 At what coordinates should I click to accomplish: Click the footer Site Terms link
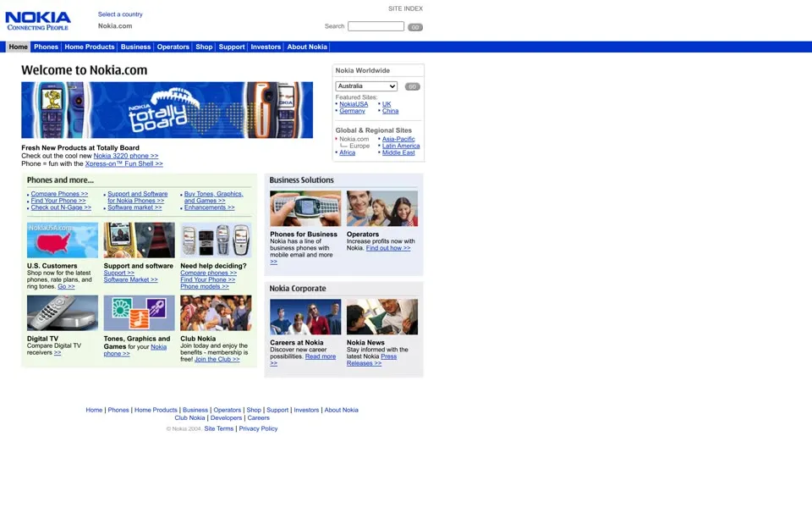(219, 428)
